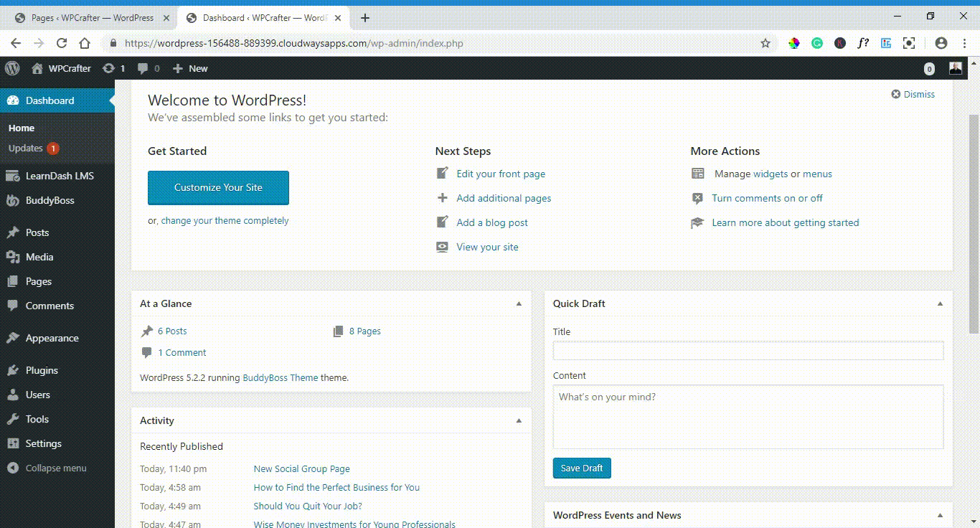Open the 6 Posts link
Viewport: 980px width, 528px height.
[172, 331]
